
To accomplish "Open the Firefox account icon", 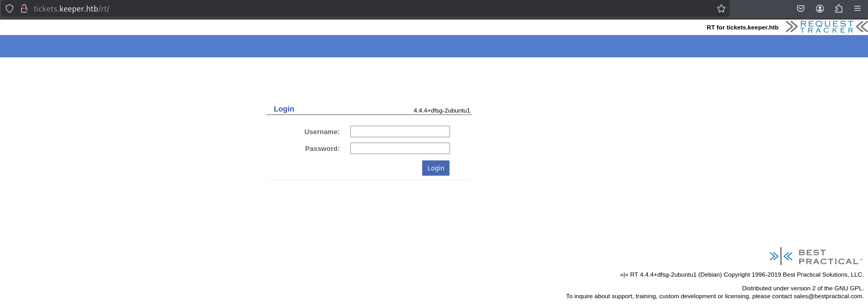I will pyautogui.click(x=820, y=8).
